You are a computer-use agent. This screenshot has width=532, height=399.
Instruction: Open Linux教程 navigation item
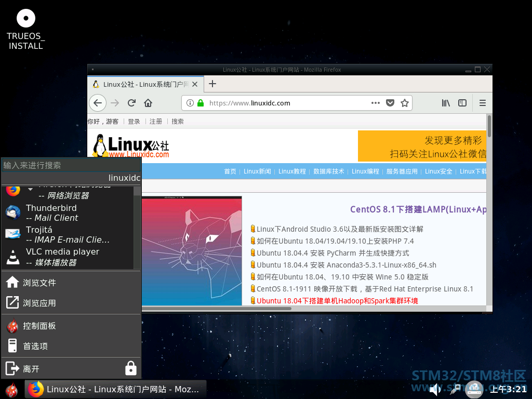292,171
